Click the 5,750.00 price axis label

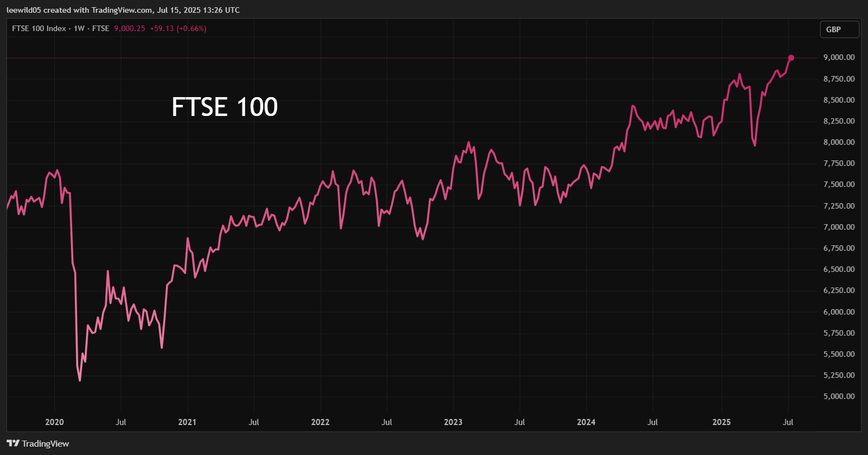(x=839, y=333)
